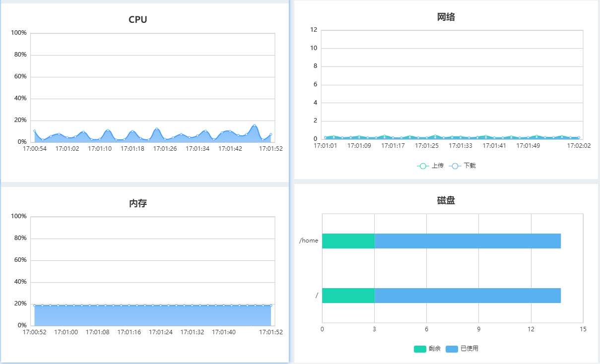Select the 磁盘 chart title
The height and width of the screenshot is (364, 600).
click(x=446, y=200)
